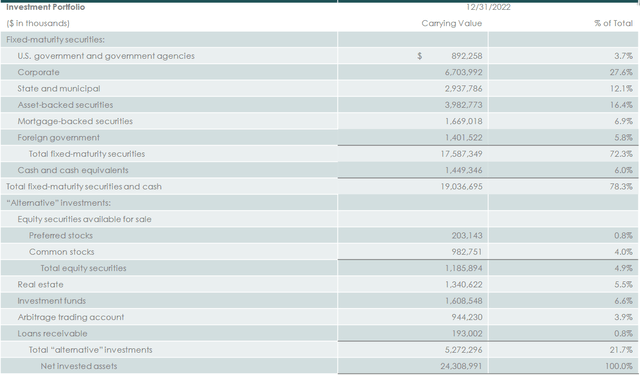
Task: Select the '% of Total' column header
Action: click(613, 23)
